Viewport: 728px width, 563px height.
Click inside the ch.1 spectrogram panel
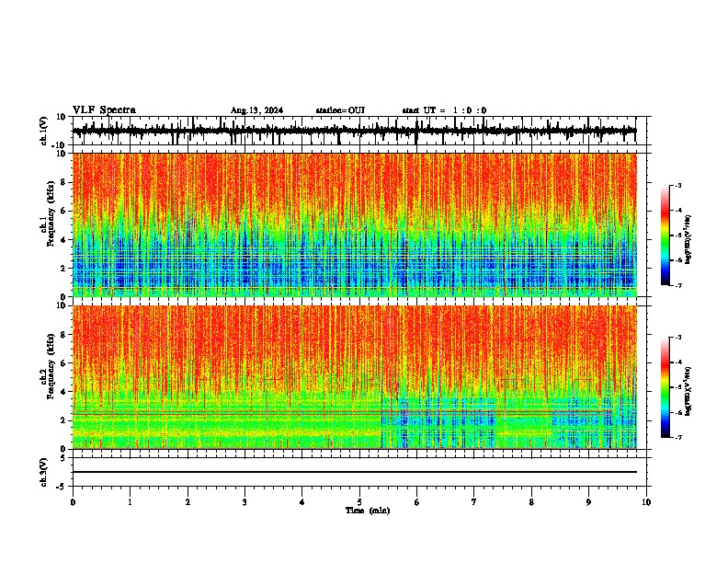point(354,224)
